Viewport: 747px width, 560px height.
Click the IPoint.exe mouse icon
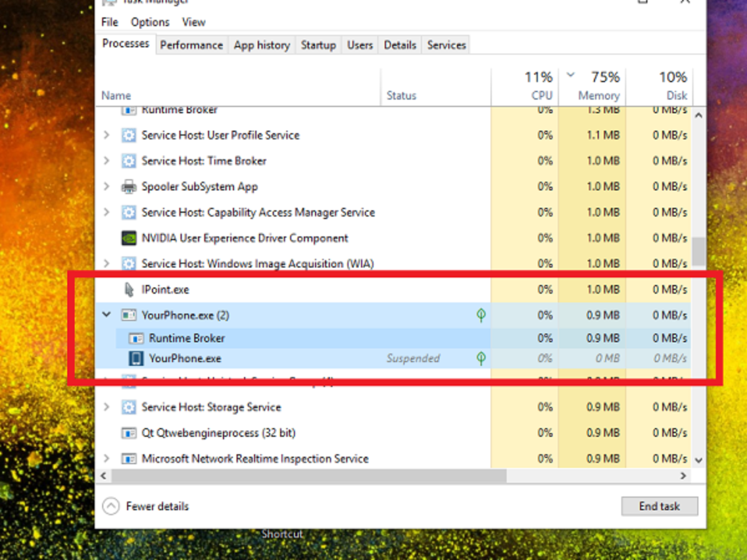[x=129, y=289]
